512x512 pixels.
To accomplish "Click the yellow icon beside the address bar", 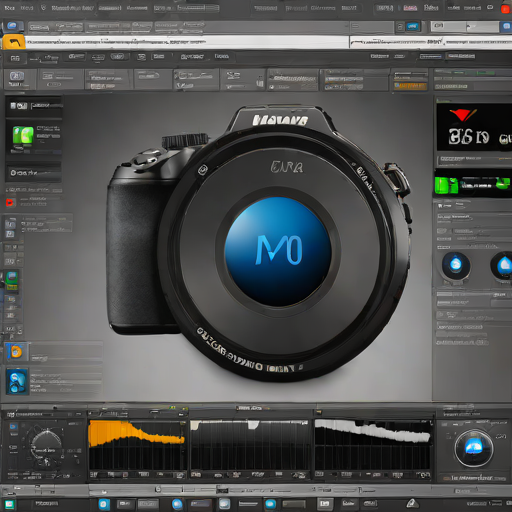I will [x=13, y=42].
